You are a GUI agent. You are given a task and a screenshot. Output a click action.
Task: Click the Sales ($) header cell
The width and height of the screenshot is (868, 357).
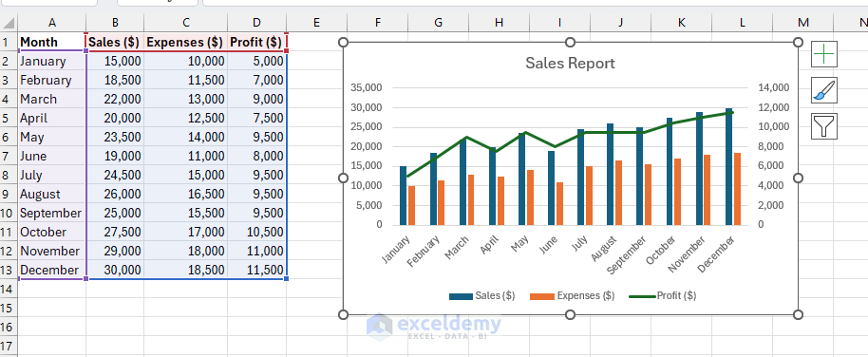pos(115,42)
